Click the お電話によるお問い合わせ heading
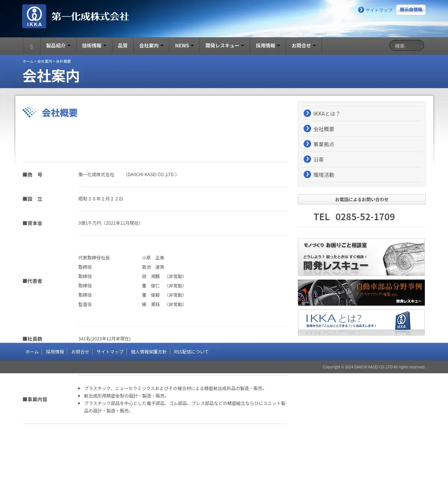 coord(362,199)
